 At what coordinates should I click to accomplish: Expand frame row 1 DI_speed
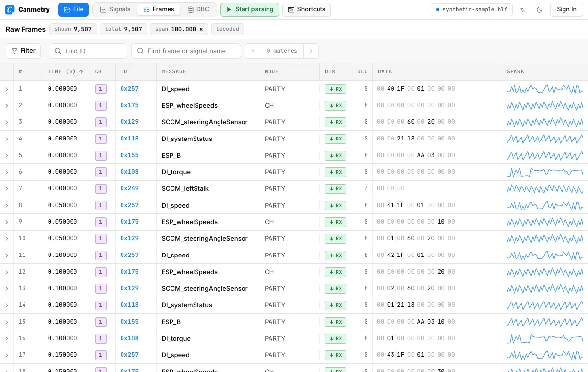(7, 89)
